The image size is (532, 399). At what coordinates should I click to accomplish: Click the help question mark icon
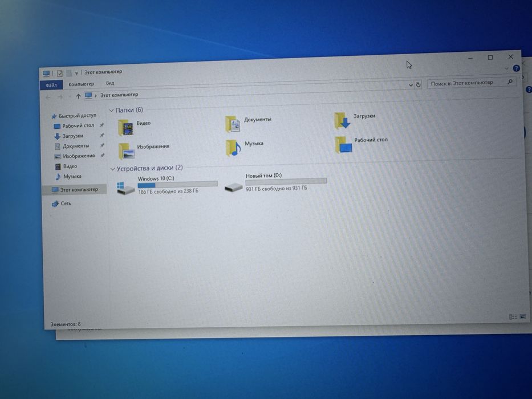tap(517, 68)
